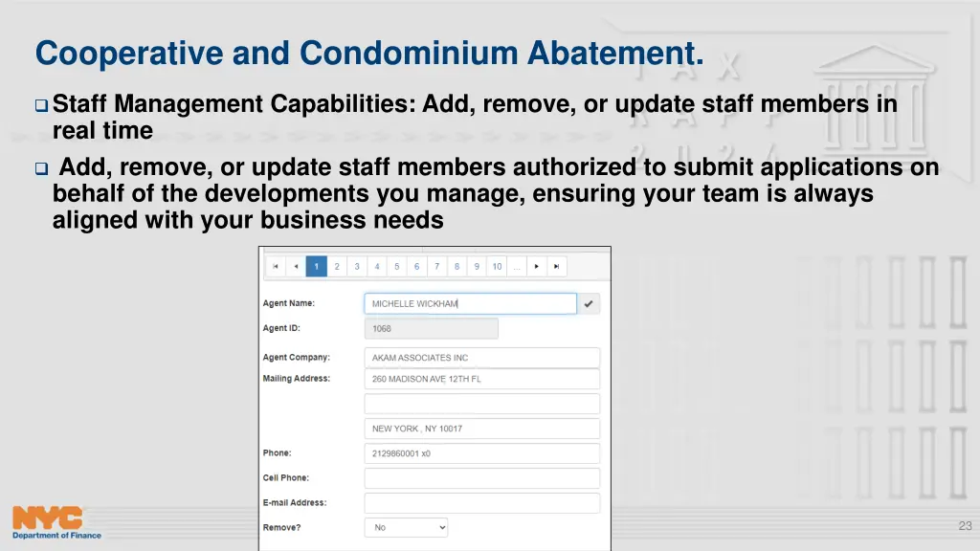Jump to the last page of results

557,267
